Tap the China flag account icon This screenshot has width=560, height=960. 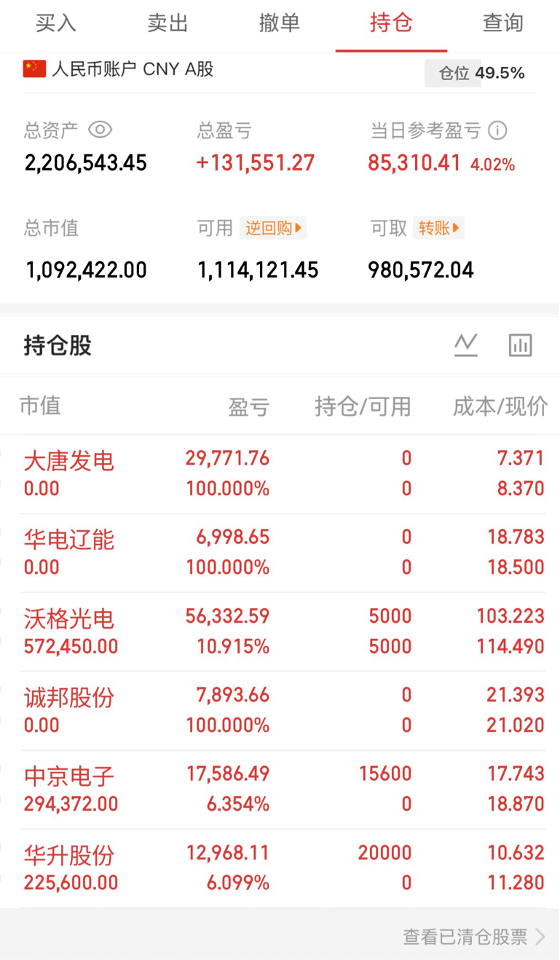pyautogui.click(x=34, y=69)
